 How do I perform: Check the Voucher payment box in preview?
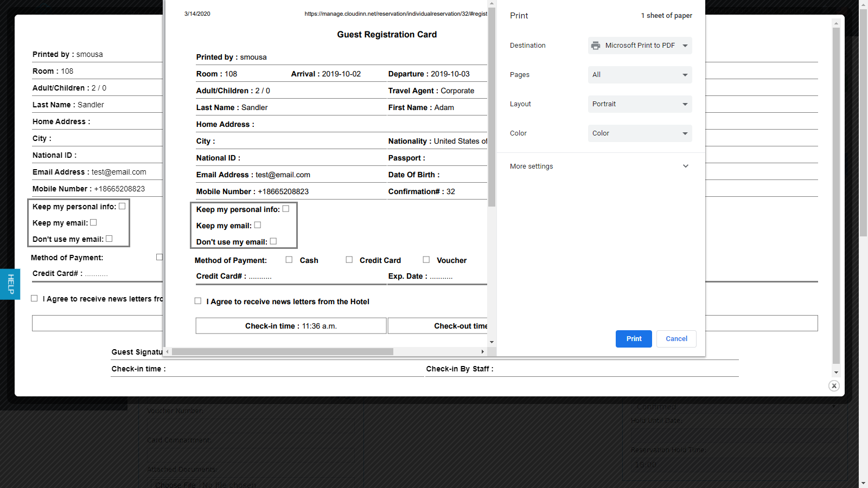426,260
